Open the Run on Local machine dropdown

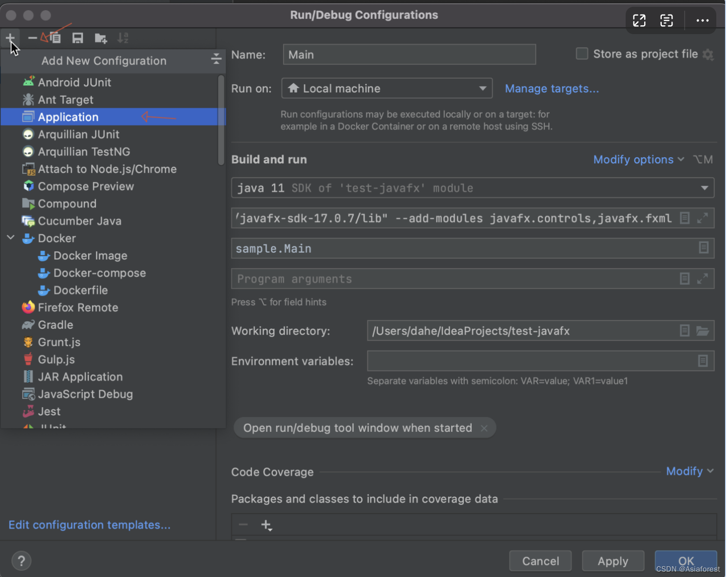[482, 88]
